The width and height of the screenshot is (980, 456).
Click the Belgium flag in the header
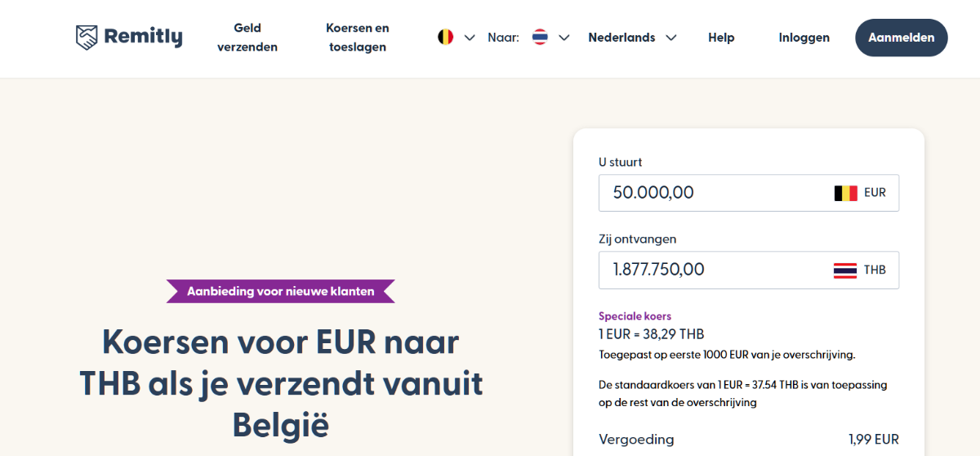445,38
